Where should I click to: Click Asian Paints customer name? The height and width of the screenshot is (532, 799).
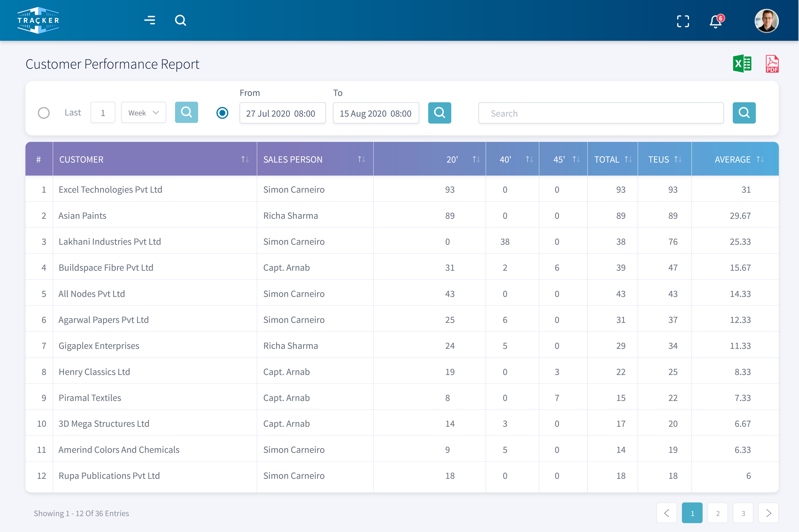82,216
